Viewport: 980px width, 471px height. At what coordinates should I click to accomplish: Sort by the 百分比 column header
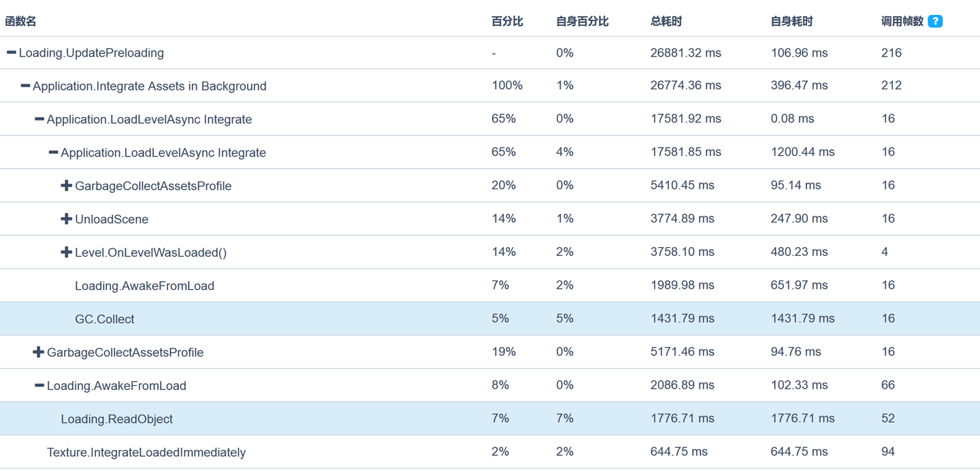point(507,21)
